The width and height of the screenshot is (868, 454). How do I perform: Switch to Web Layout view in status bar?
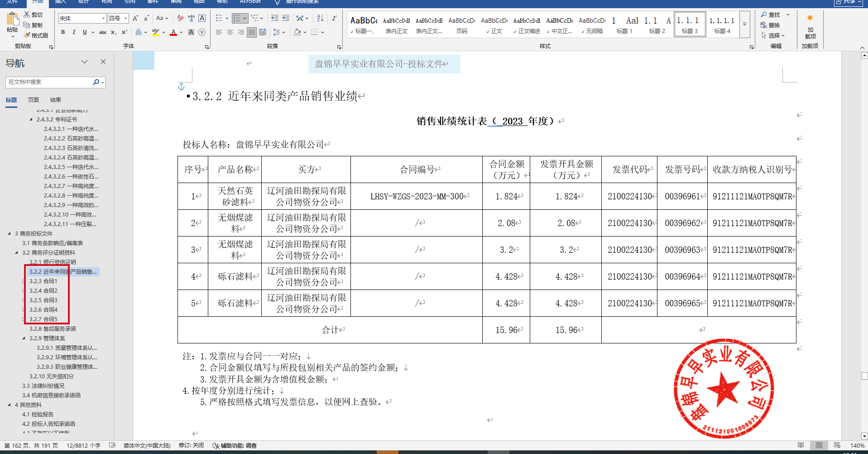[x=837, y=445]
